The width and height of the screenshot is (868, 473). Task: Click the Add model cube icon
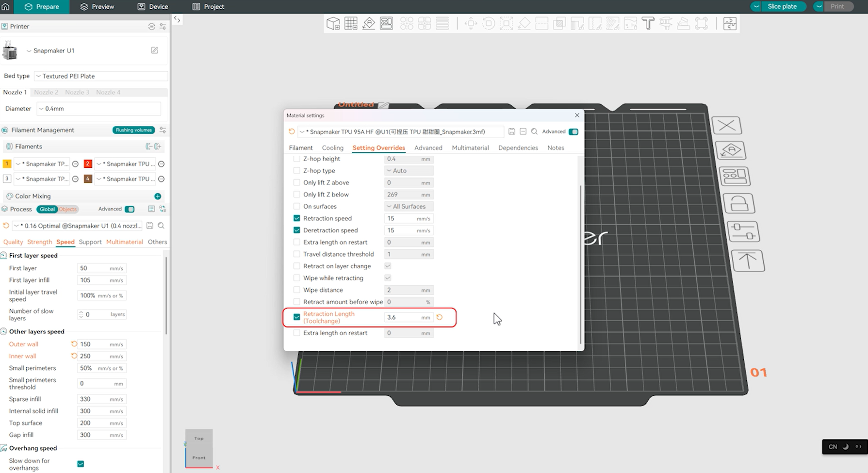(x=333, y=23)
